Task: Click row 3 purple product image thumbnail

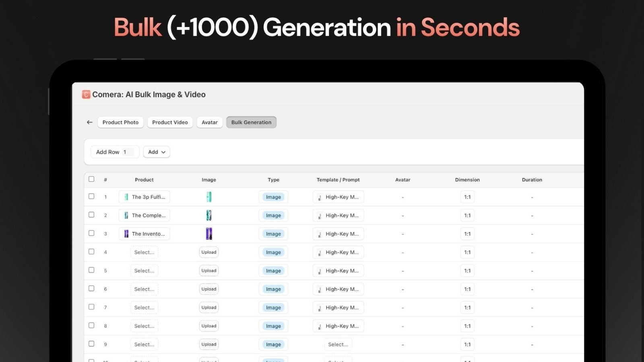Action: point(209,234)
